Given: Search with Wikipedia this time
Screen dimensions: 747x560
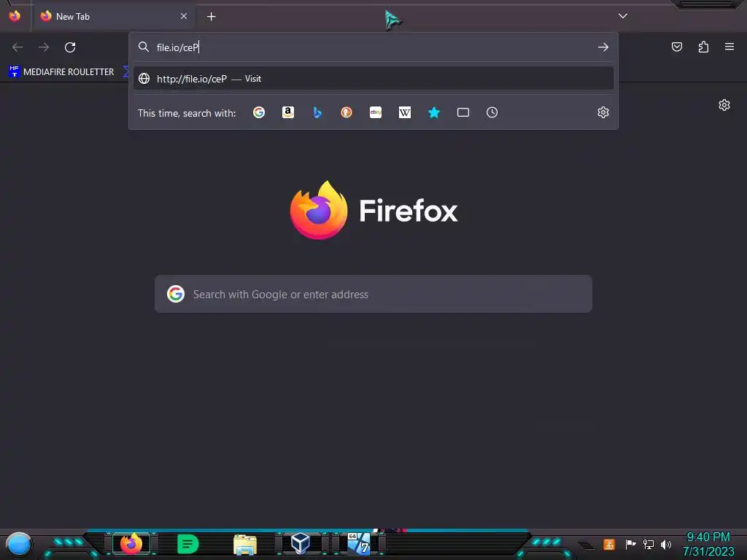Looking at the screenshot, I should click(x=404, y=112).
